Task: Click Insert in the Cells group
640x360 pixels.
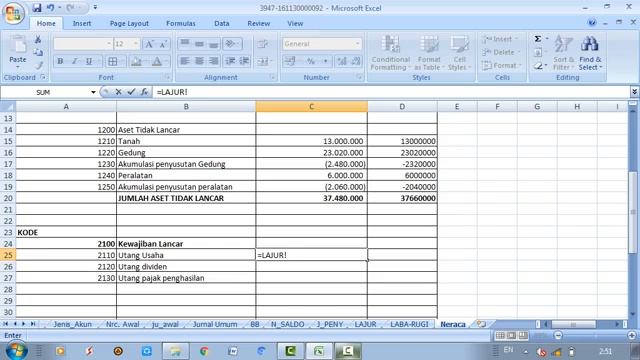Action: (500, 39)
